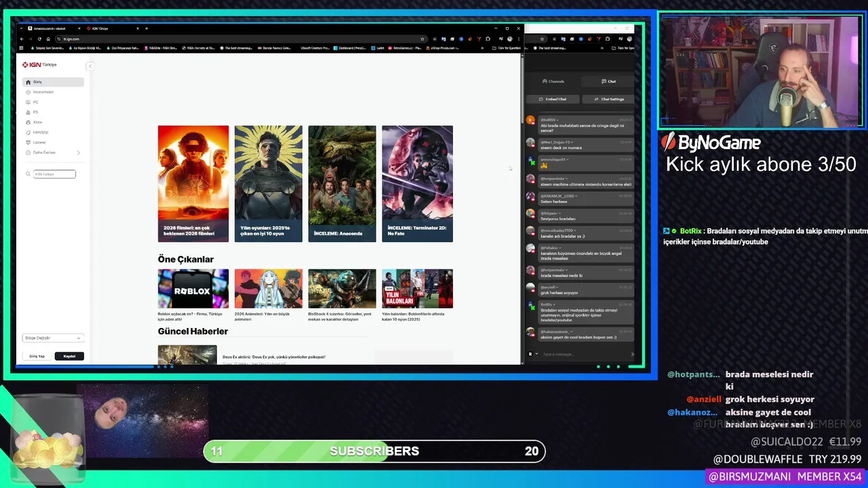The width and height of the screenshot is (868, 488).
Task: Open the Tüm Yer İşaretleri folder
Action: coord(506,48)
